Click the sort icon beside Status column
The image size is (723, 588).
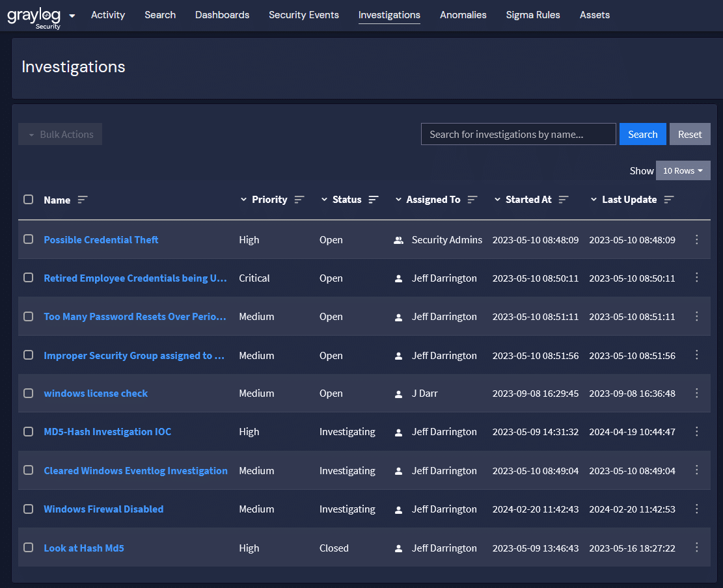click(x=374, y=200)
